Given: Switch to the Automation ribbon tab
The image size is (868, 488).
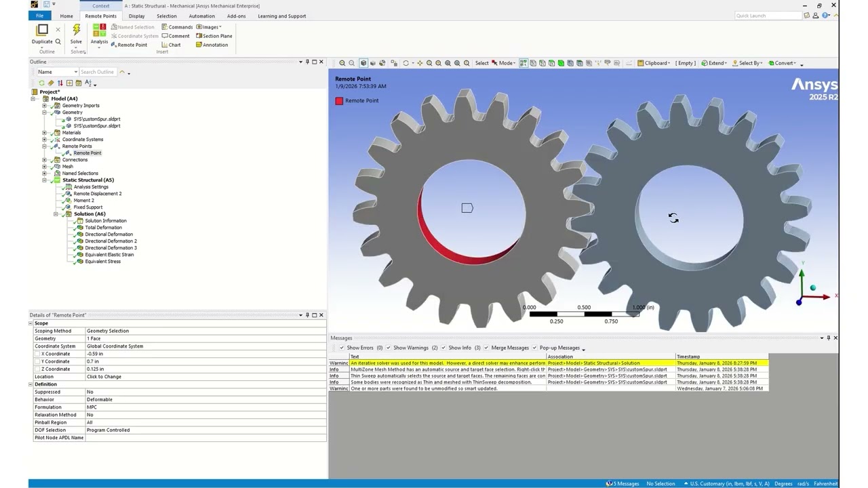Looking at the screenshot, I should 201,16.
